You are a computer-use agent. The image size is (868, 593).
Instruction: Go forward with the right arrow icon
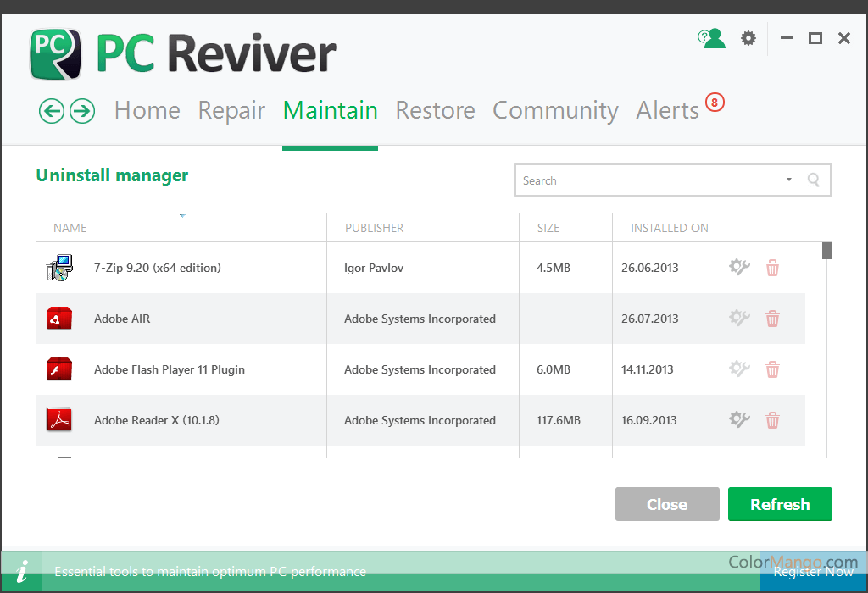(x=82, y=111)
